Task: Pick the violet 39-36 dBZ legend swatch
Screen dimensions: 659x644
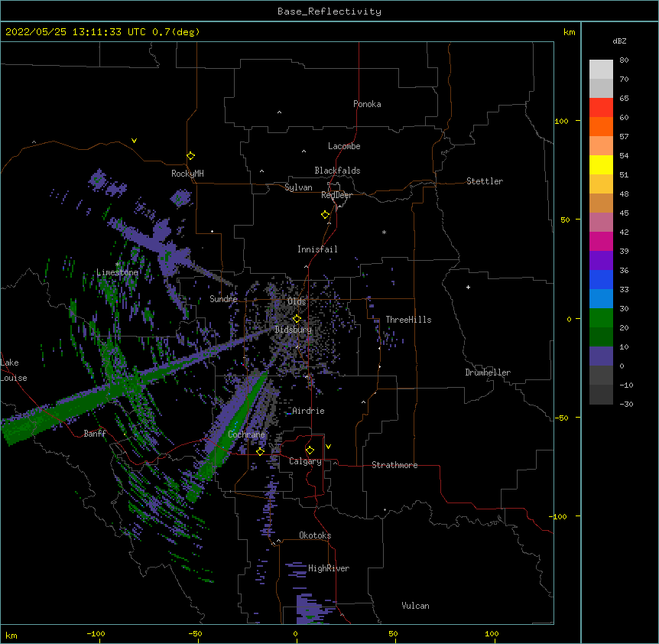Action: click(x=601, y=261)
